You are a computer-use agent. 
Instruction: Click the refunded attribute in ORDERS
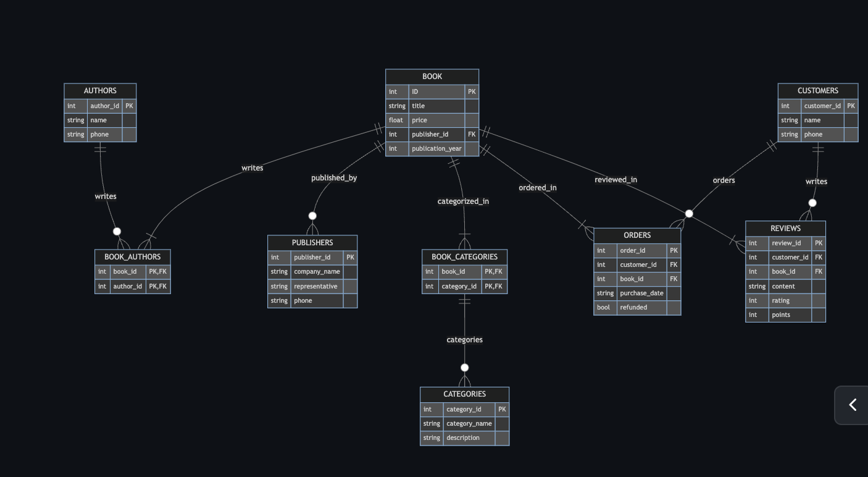point(642,308)
